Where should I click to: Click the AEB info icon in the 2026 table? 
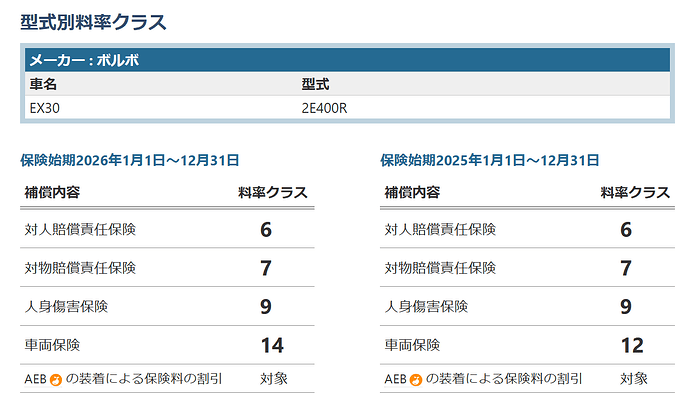point(56,380)
